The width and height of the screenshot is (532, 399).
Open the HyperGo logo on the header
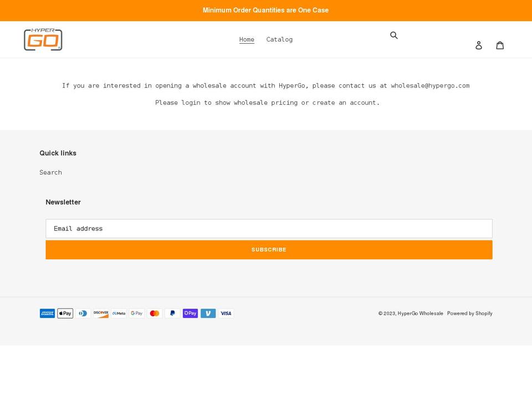tap(43, 39)
